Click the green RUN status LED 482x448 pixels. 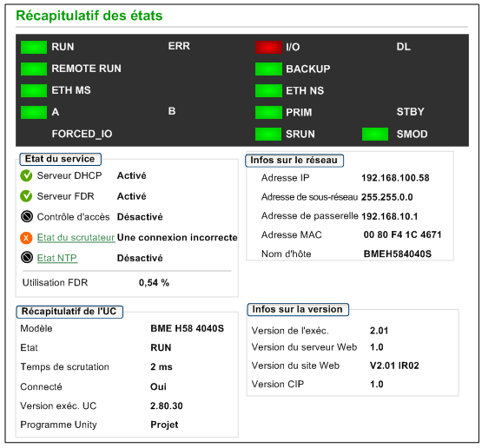34,47
